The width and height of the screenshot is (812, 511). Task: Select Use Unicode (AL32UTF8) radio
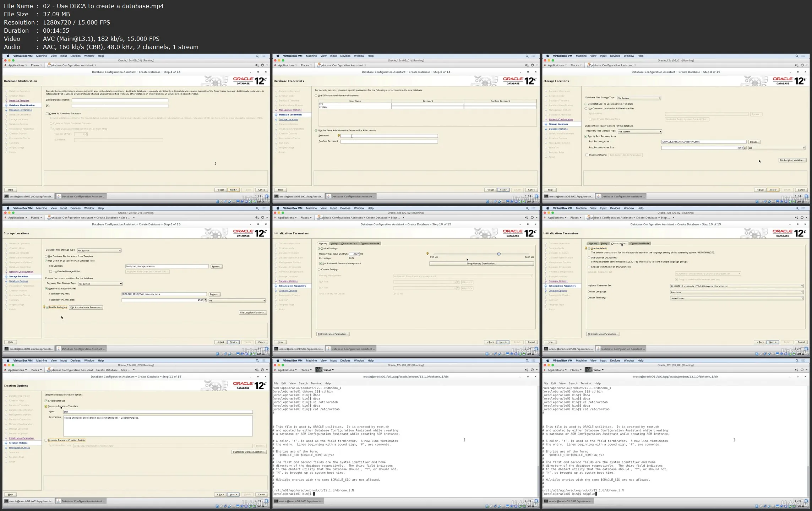click(x=589, y=257)
